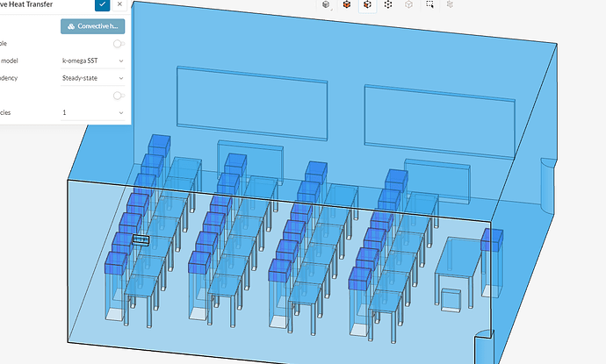This screenshot has height=364, width=606.
Task: Select the small box under the teacher's desk
Action: coord(451,300)
